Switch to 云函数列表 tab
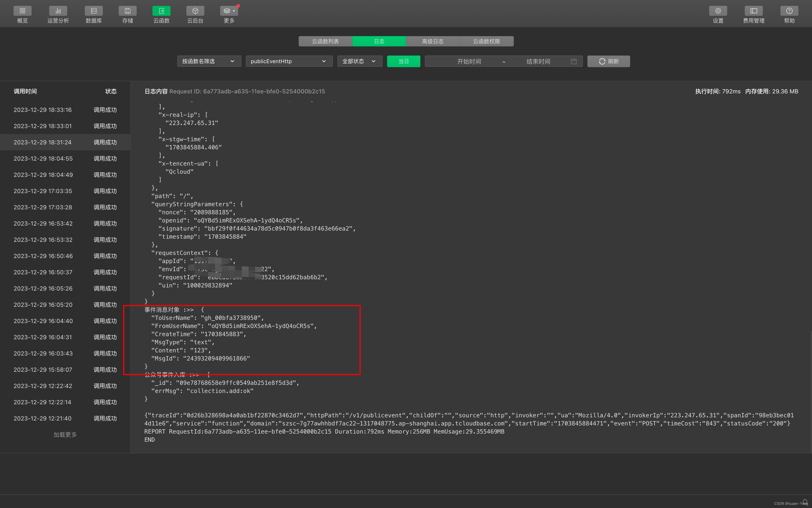812x508 pixels. click(x=325, y=41)
